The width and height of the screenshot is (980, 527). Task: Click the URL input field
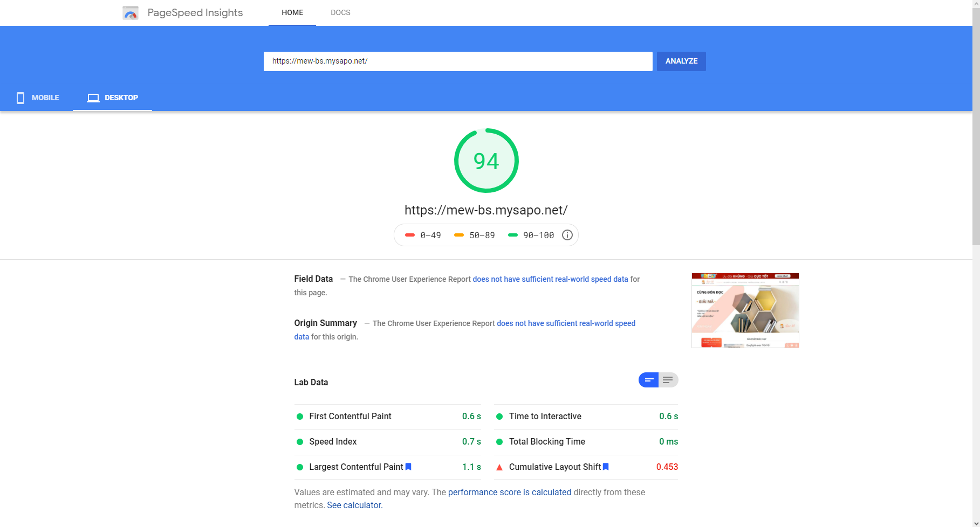(458, 61)
